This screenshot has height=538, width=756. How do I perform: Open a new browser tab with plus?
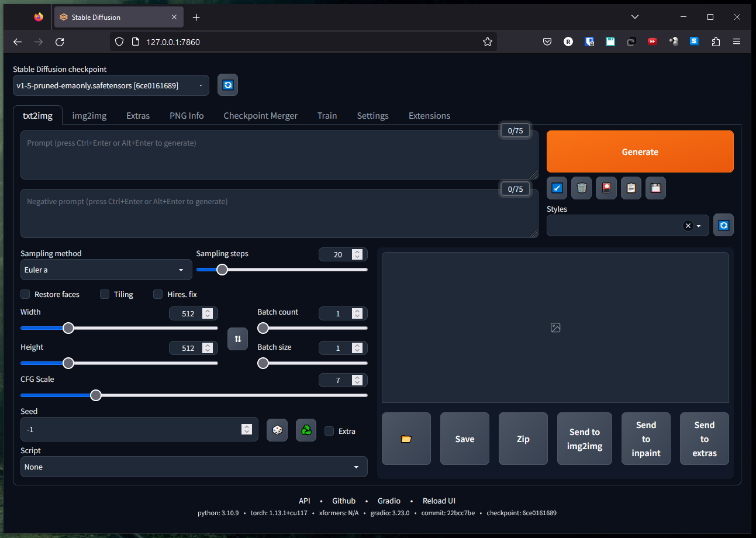pyautogui.click(x=196, y=18)
